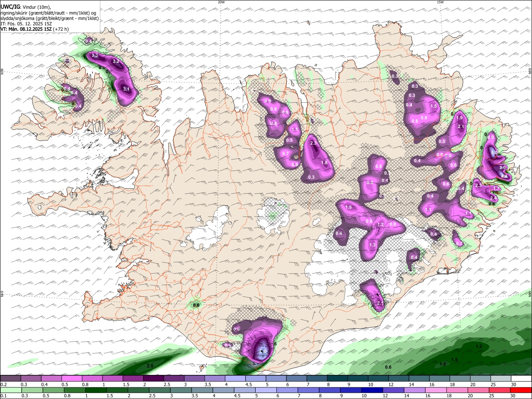Click the black '1.2' rain value over the southeast sea

pyautogui.click(x=479, y=346)
